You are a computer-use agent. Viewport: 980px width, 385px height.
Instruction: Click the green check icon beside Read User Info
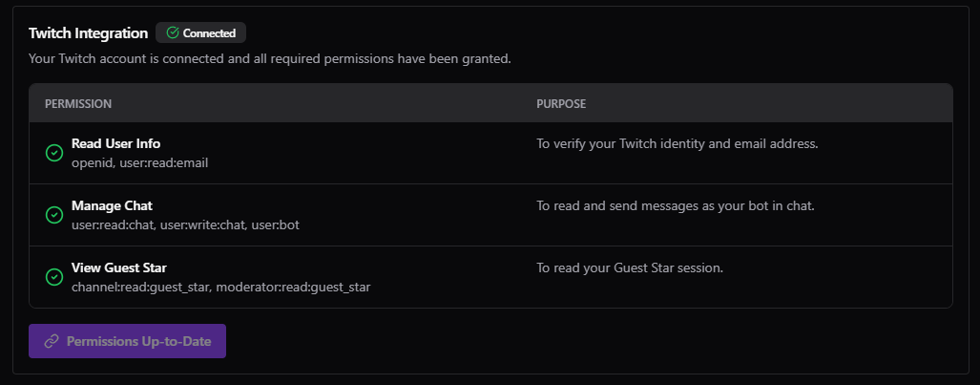54,153
